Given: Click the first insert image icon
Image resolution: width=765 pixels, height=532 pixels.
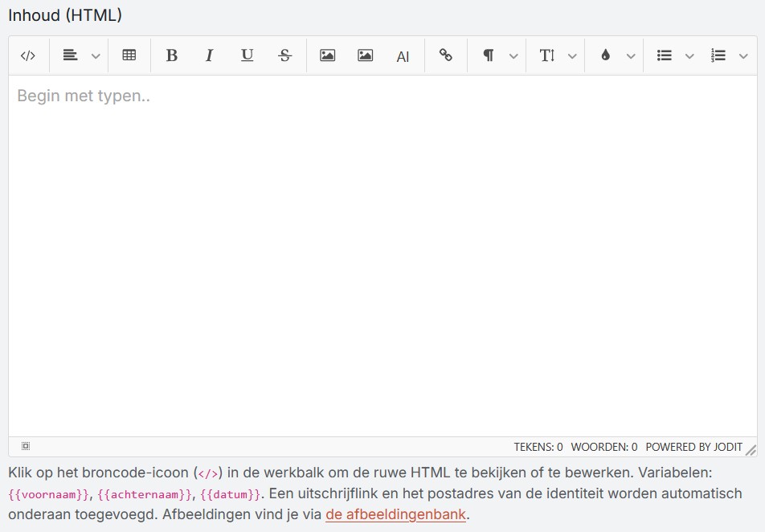Looking at the screenshot, I should [x=327, y=55].
